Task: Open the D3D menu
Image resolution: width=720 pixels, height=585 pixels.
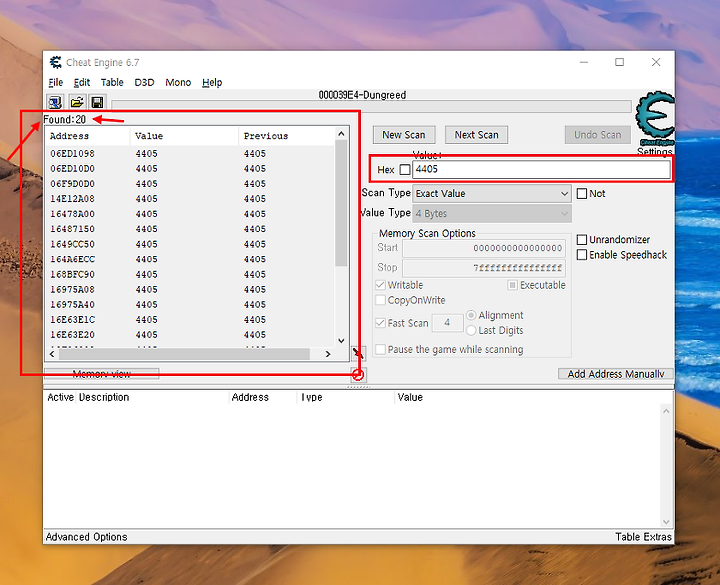Action: tap(144, 82)
